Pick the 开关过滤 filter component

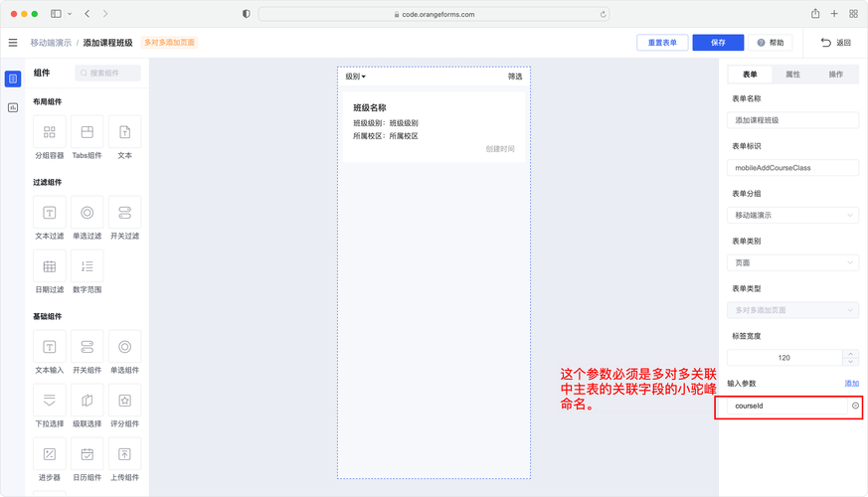coord(124,213)
